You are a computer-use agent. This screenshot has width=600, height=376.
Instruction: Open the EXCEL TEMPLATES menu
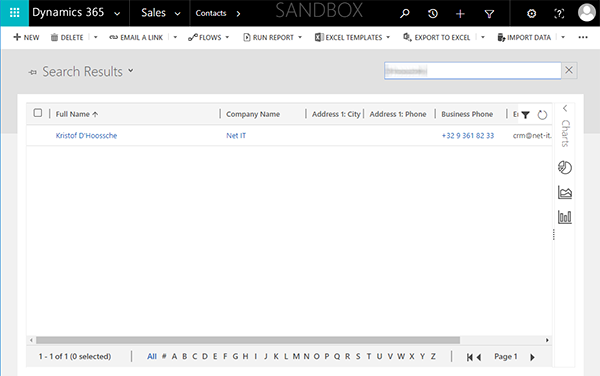tap(352, 37)
